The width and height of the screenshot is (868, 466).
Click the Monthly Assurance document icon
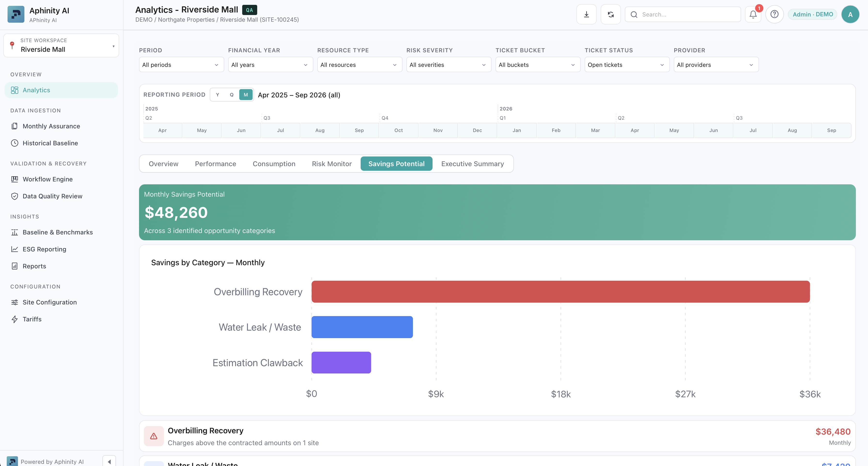15,126
